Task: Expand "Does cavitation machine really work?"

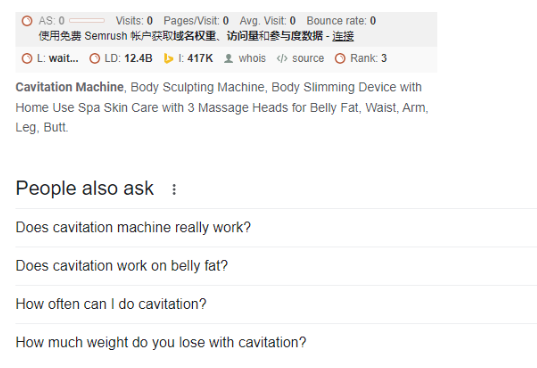Action: [x=276, y=227]
